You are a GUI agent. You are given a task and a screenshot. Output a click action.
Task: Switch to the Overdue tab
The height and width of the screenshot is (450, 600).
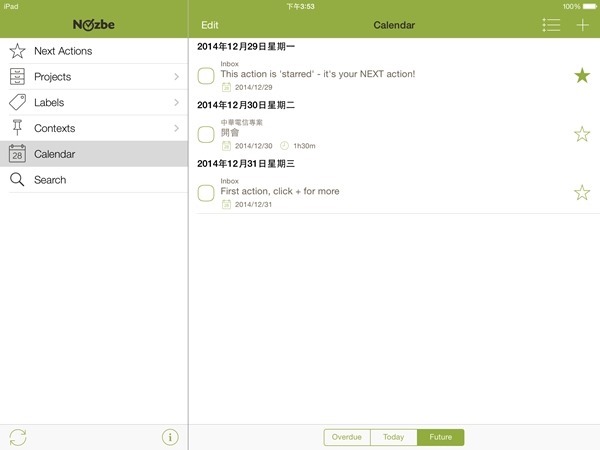pyautogui.click(x=347, y=437)
